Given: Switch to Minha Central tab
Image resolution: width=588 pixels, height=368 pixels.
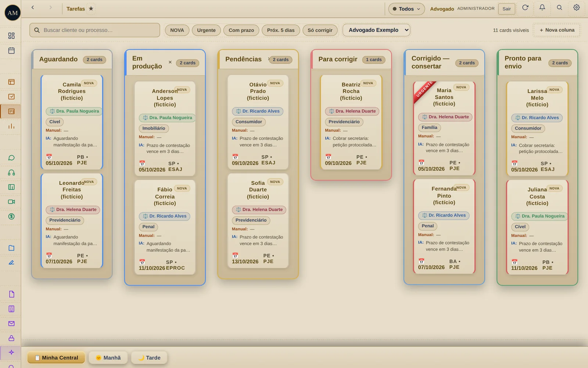Looking at the screenshot, I should 56,358.
